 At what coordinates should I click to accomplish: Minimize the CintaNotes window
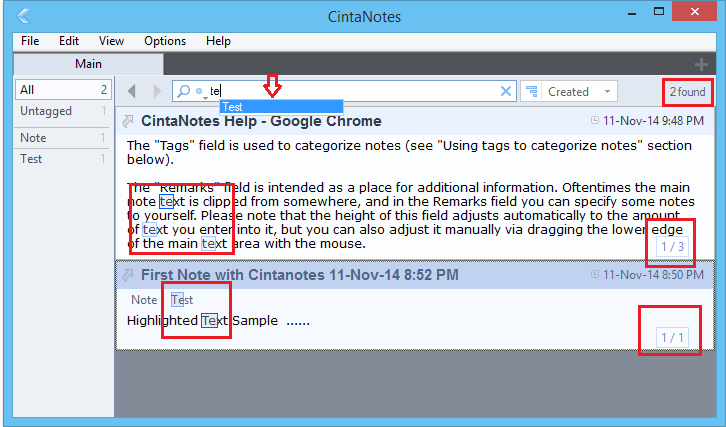pyautogui.click(x=632, y=13)
